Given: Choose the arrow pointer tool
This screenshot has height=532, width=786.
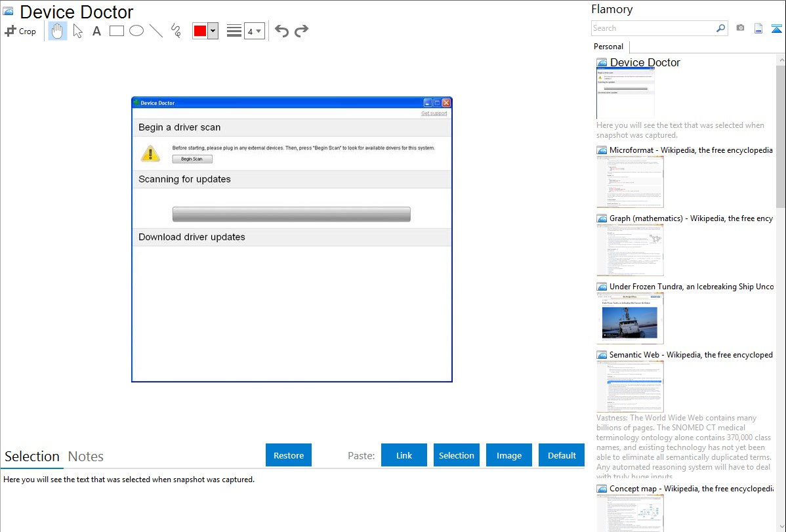Looking at the screenshot, I should pos(77,31).
